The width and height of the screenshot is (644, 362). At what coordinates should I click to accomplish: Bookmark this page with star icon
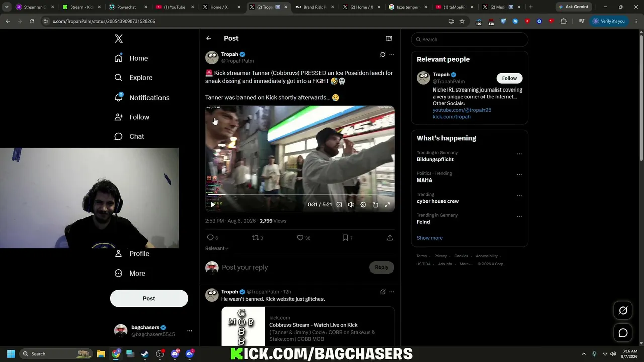(462, 21)
